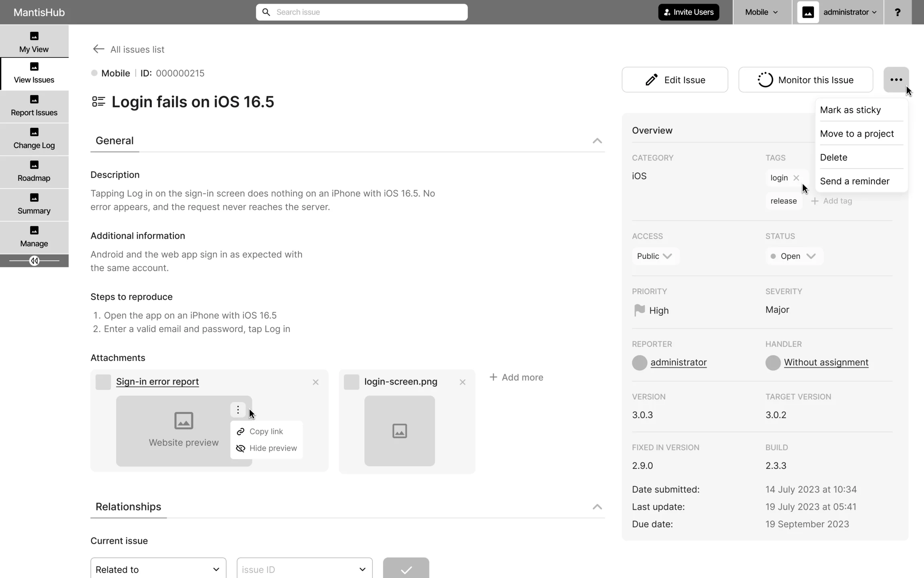Click the MantisHub logo text

(x=39, y=12)
